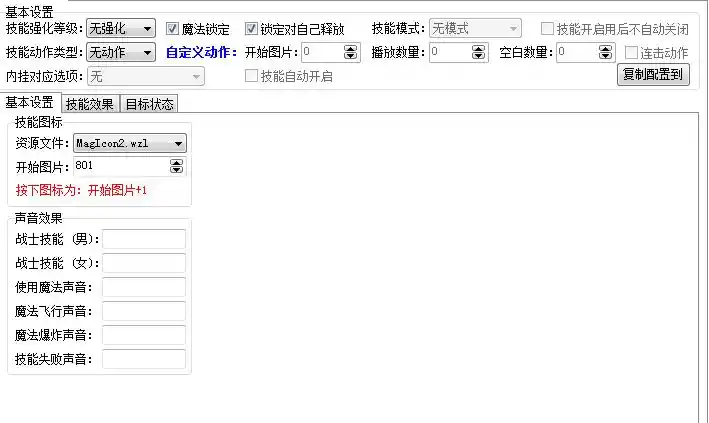This screenshot has height=423, width=709.
Task: Click the skill icon 开始图片 801 spinner
Action: coord(176,166)
